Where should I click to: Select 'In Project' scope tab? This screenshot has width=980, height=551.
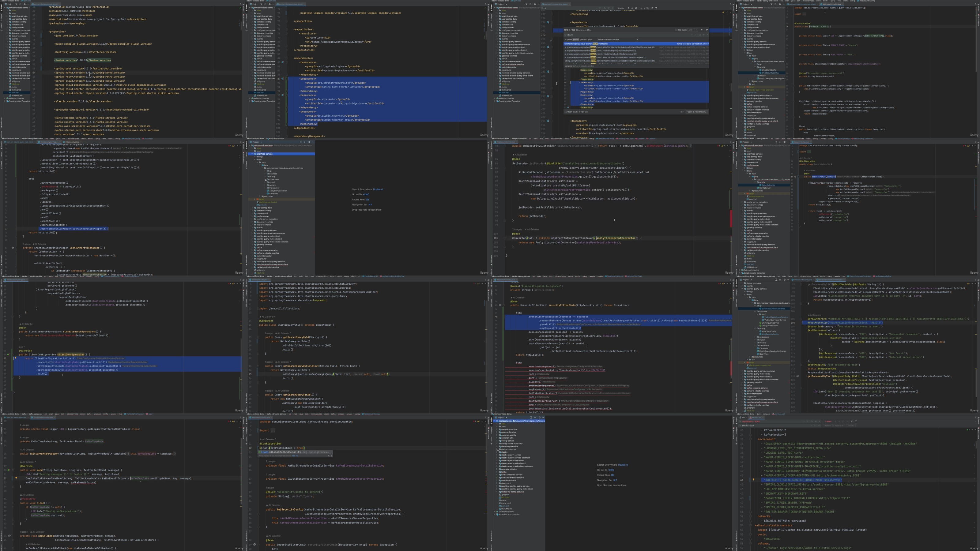[568, 39]
